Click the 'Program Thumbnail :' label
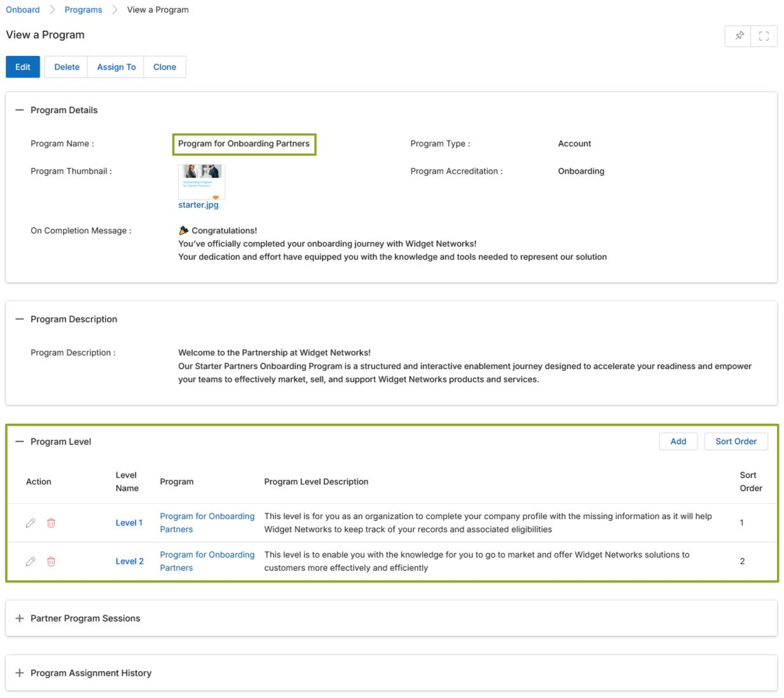The height and width of the screenshot is (698, 784). click(71, 171)
